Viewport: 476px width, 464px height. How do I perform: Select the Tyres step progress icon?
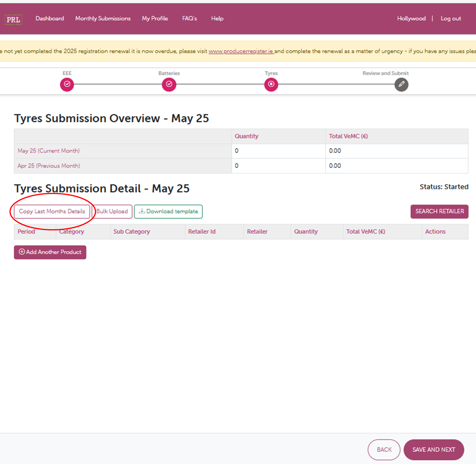coord(271,85)
